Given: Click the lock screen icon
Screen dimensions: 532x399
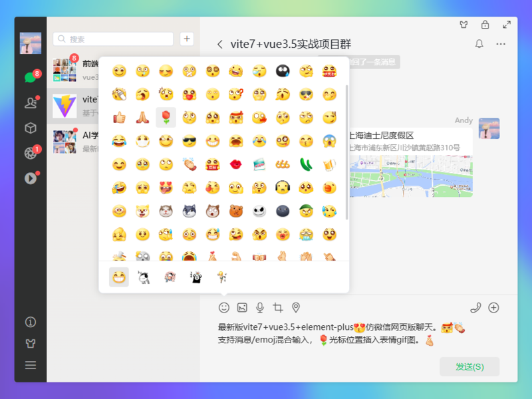Looking at the screenshot, I should [x=485, y=25].
